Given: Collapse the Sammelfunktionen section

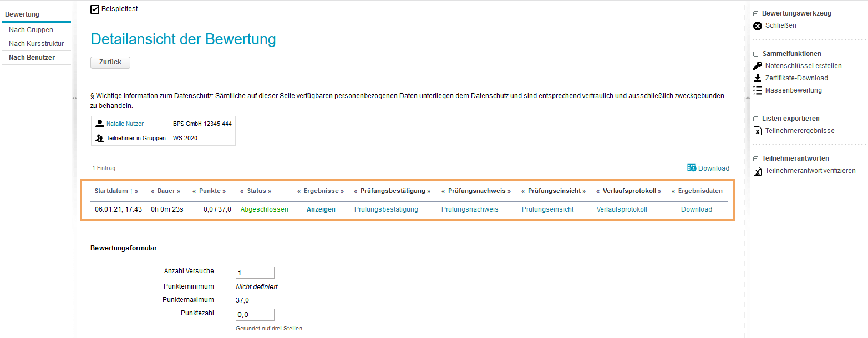Looking at the screenshot, I should click(x=755, y=53).
